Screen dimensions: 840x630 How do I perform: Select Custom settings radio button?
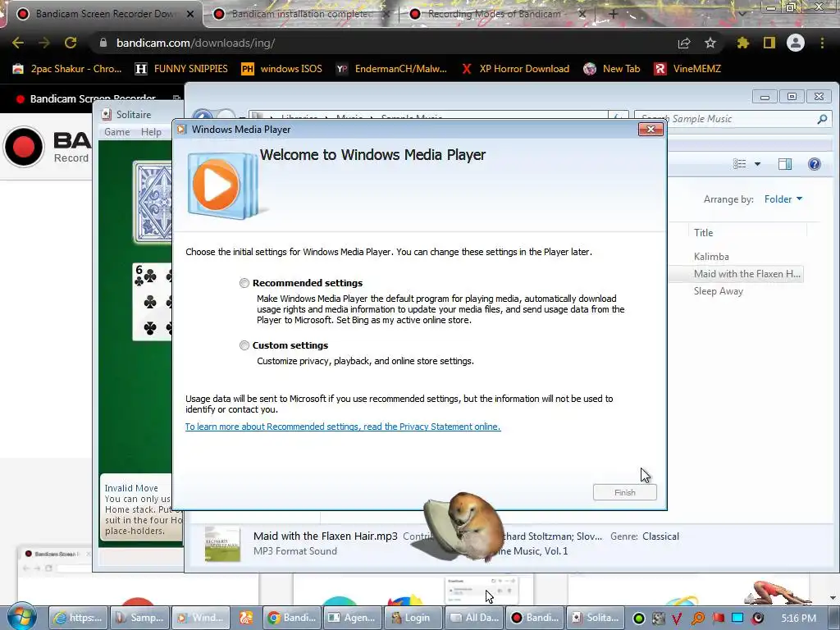click(244, 345)
